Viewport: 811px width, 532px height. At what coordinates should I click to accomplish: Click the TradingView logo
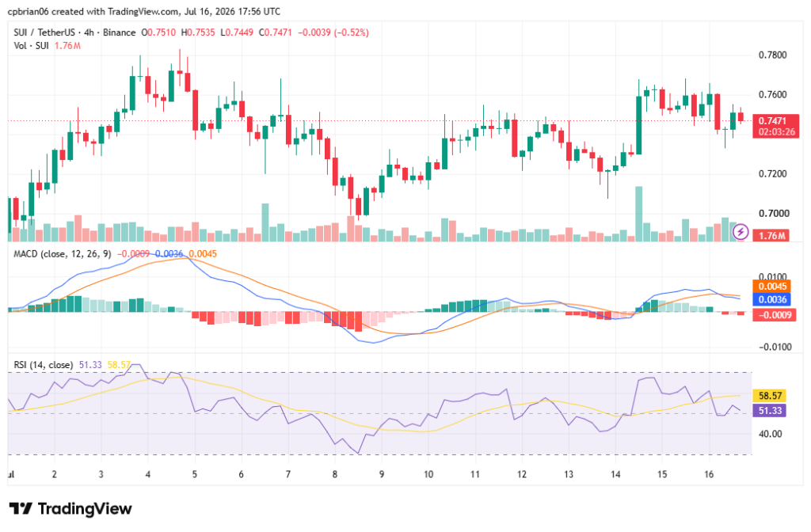point(70,509)
